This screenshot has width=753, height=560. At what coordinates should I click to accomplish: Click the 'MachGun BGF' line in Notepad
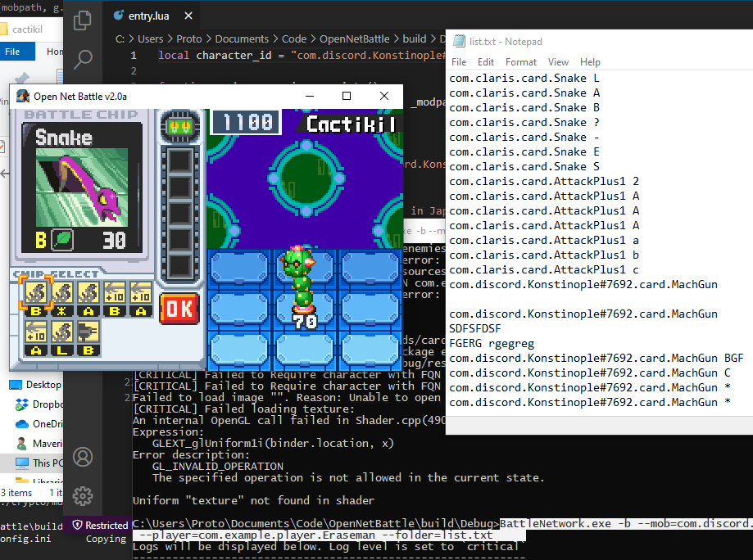click(x=596, y=358)
